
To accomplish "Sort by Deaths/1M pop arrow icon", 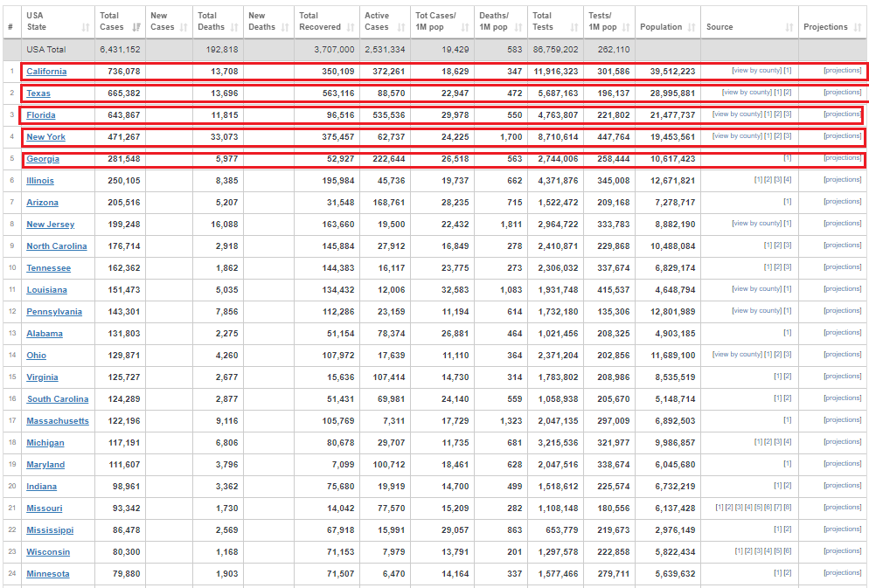I will coord(518,27).
